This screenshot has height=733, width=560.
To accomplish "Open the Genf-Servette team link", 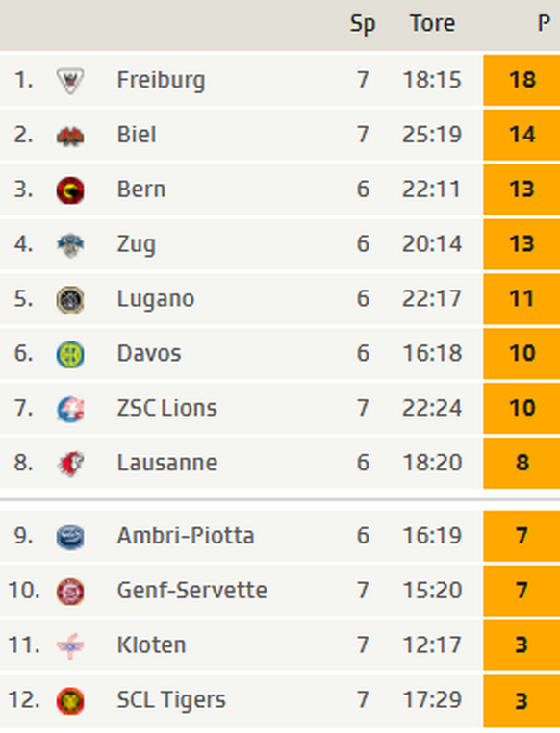I will (192, 590).
